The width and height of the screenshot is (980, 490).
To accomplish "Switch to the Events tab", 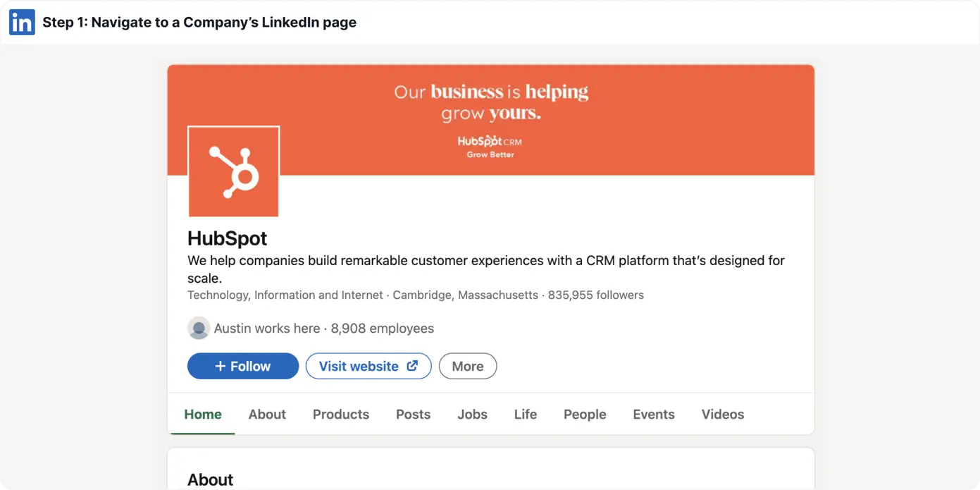I will pos(654,415).
